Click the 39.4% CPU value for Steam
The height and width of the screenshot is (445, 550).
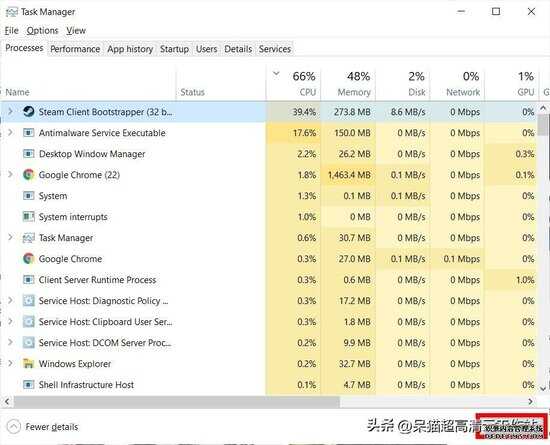(x=304, y=112)
